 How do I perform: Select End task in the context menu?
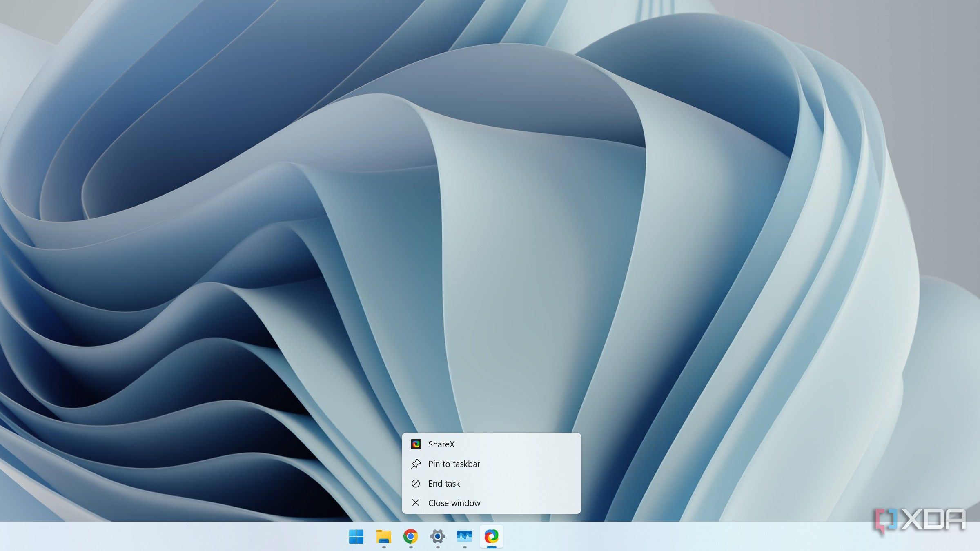[491, 483]
